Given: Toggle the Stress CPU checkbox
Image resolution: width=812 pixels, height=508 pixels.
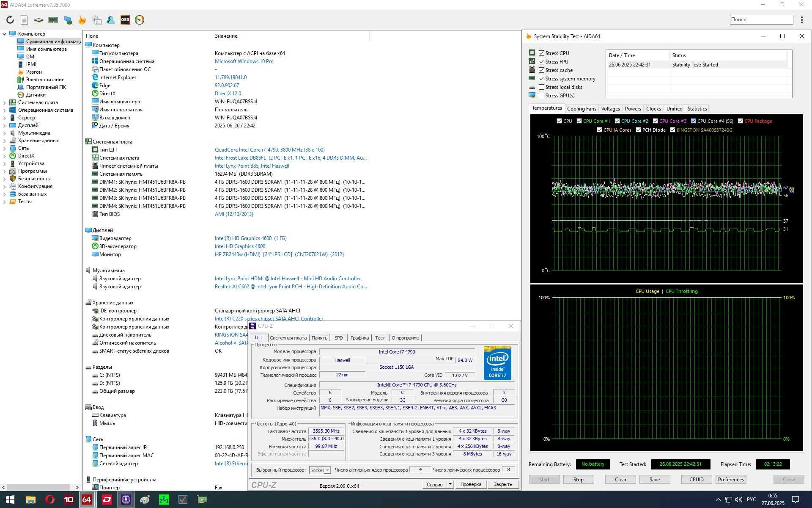Looking at the screenshot, I should [x=541, y=53].
